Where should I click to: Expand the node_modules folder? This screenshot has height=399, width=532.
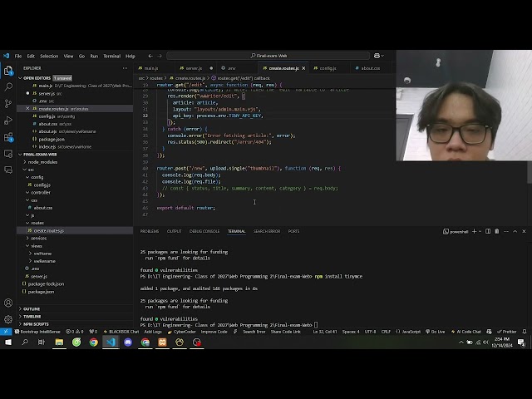[x=42, y=162]
